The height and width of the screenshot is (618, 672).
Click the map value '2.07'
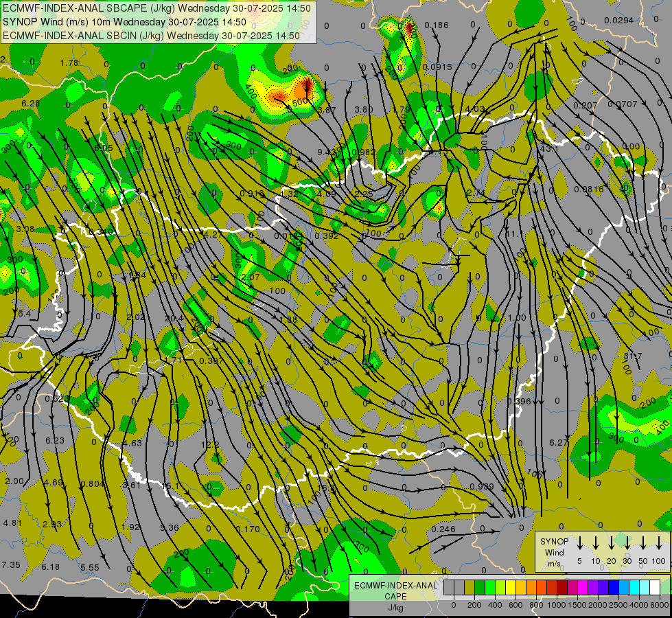(251, 277)
